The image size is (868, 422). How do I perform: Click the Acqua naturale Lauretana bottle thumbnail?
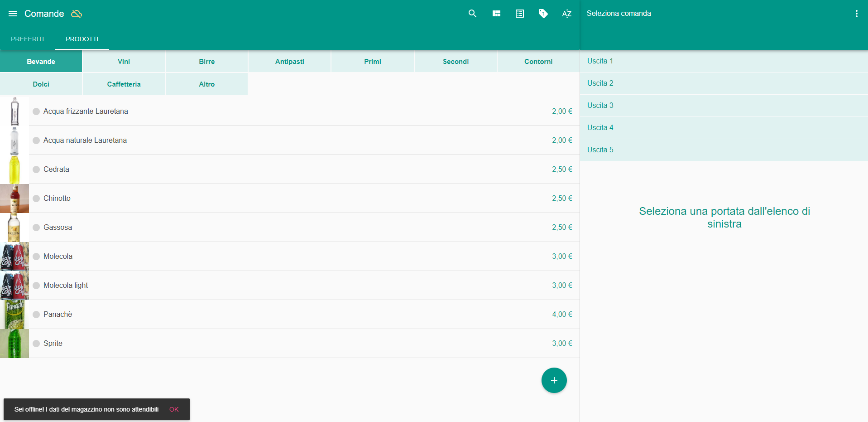14,141
